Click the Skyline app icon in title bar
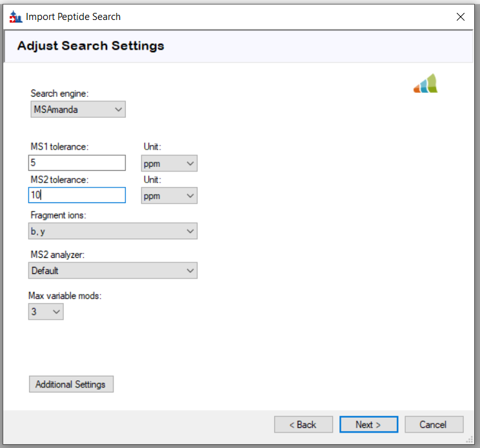 [15, 17]
